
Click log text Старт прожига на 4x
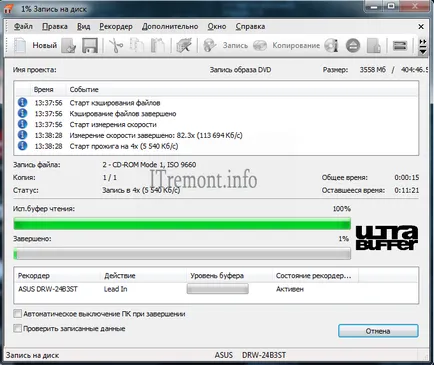point(124,146)
